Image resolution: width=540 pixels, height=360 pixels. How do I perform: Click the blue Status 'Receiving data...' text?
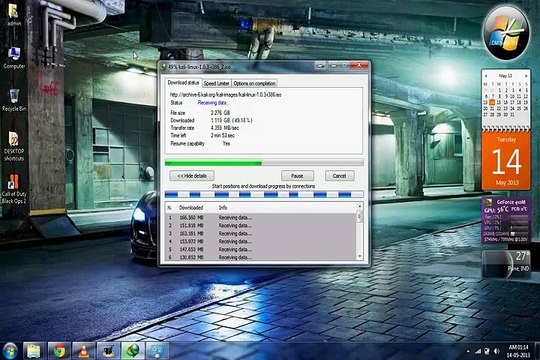tap(213, 103)
